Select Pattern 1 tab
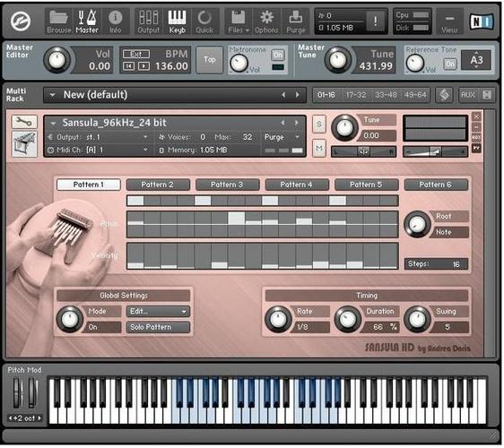Image resolution: width=504 pixels, height=448 pixels. coord(89,185)
